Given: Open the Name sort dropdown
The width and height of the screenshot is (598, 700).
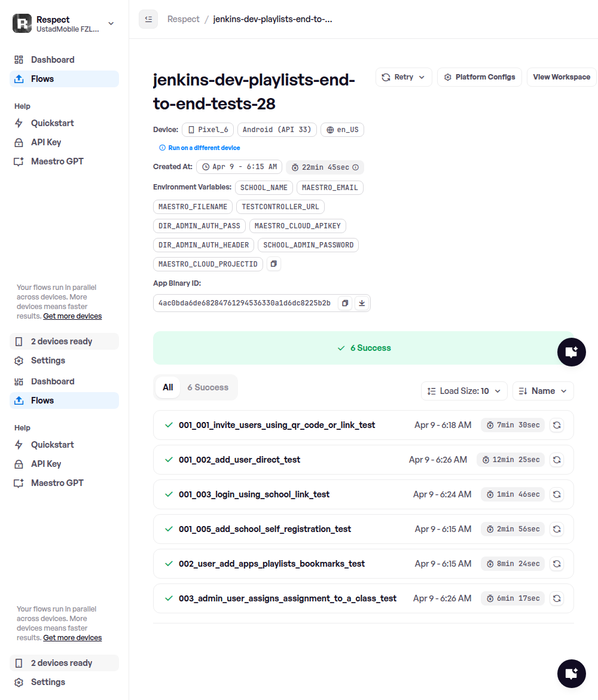Looking at the screenshot, I should click(x=543, y=391).
